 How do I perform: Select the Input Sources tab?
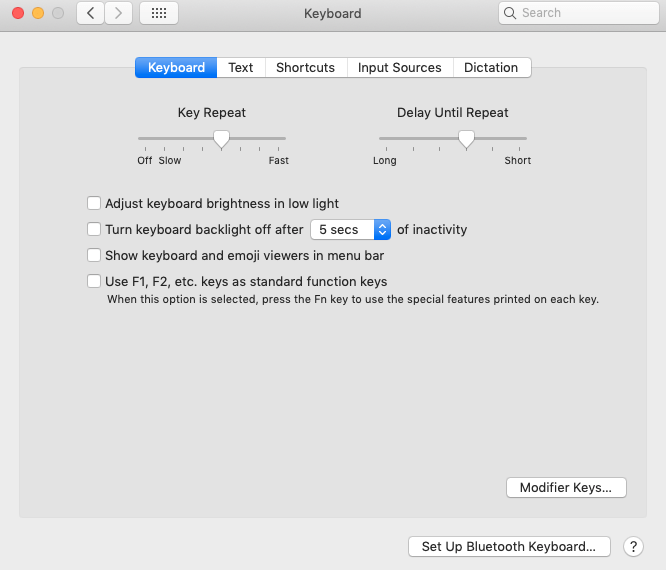399,67
